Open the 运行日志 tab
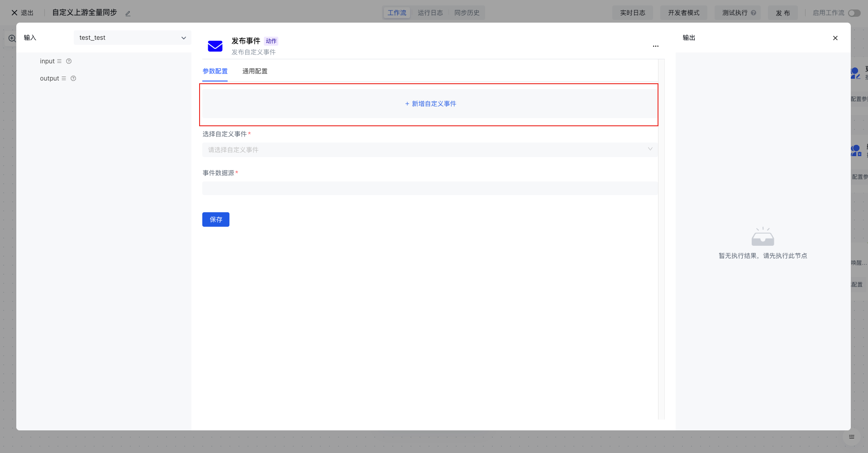Viewport: 868px width, 453px height. pyautogui.click(x=430, y=13)
